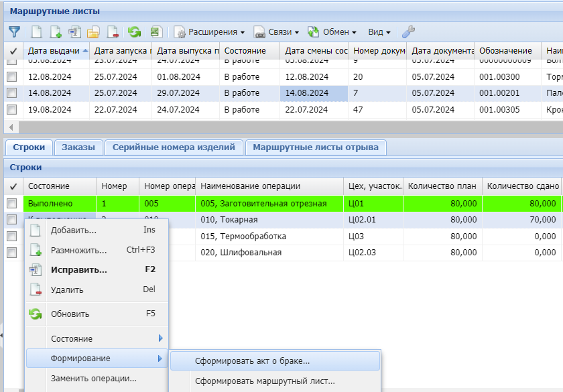563x392 pixels.
Task: Click the green refresh icon in toolbar
Action: 134,31
